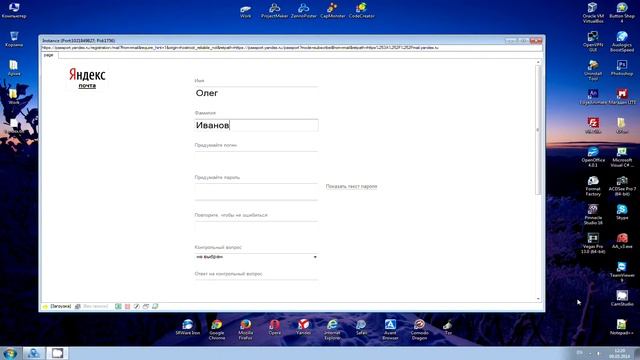Viewport: 640px width, 360px height.
Task: Click the password input field
Action: (x=256, y=191)
